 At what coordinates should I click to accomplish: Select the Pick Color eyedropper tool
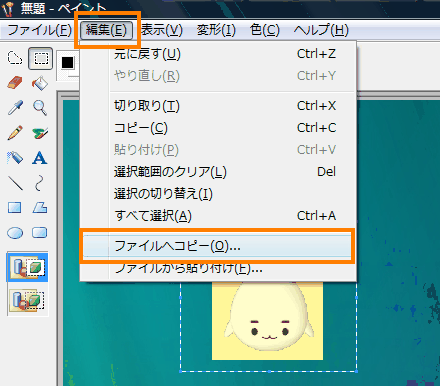(x=15, y=108)
